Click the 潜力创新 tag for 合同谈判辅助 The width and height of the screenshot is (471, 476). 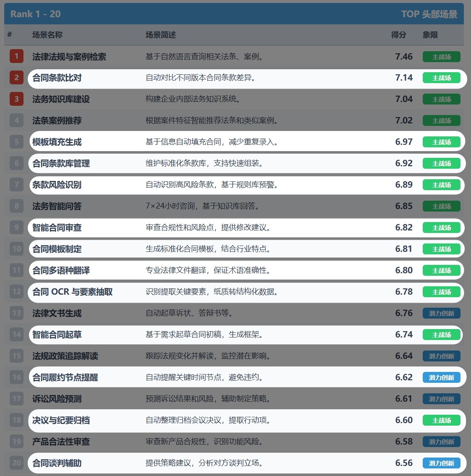[442, 463]
